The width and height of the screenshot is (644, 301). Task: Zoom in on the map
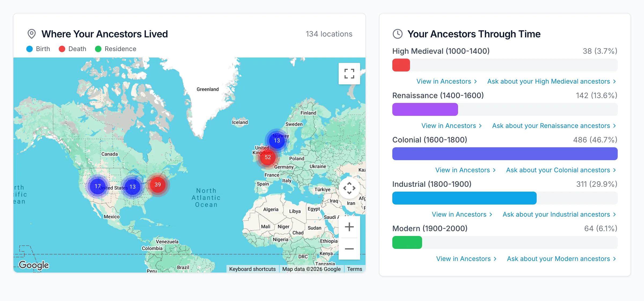pos(349,227)
